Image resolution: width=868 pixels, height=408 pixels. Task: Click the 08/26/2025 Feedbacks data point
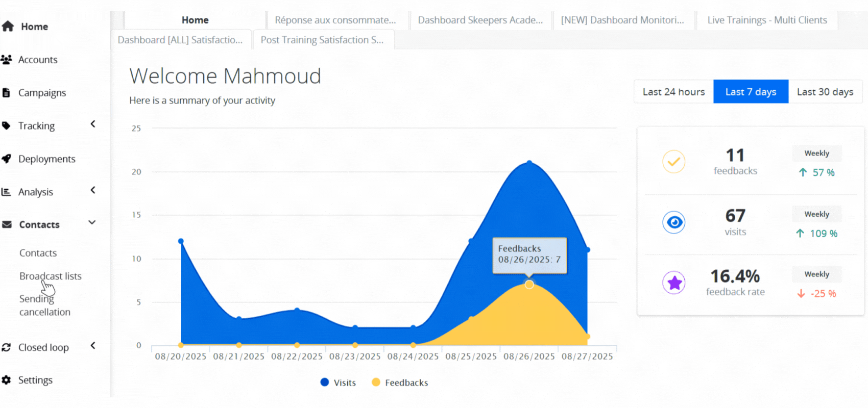529,285
